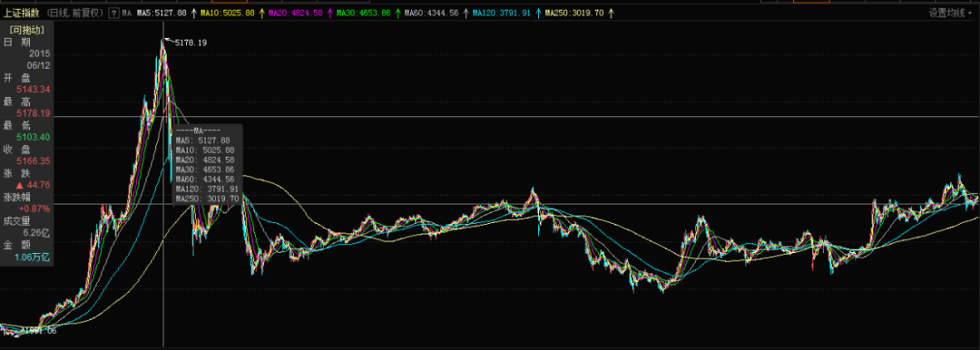The width and height of the screenshot is (980, 350).
Task: Click the question mark help icon
Action: point(113,13)
